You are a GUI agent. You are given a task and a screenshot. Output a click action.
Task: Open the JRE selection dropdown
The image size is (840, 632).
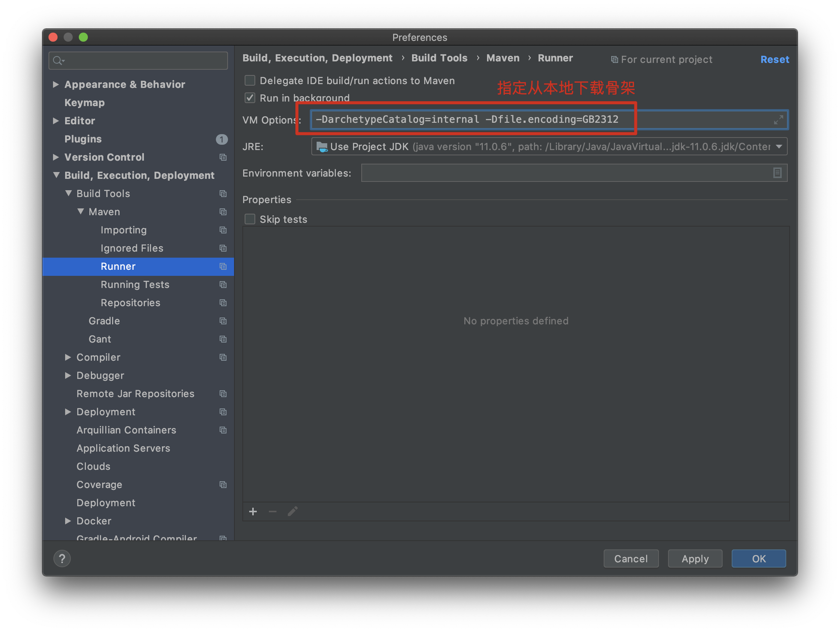pyautogui.click(x=779, y=146)
